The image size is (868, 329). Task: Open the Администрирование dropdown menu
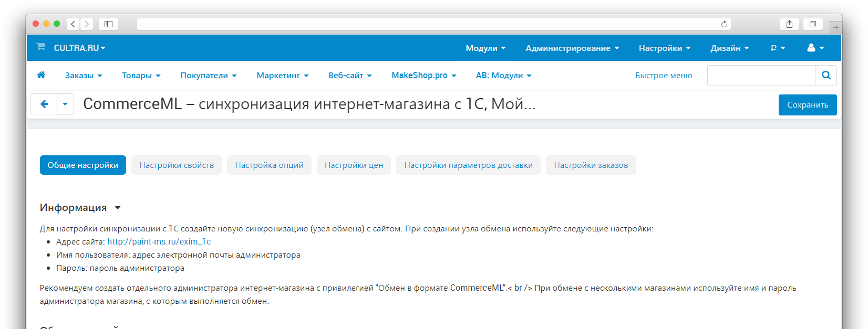coord(572,48)
